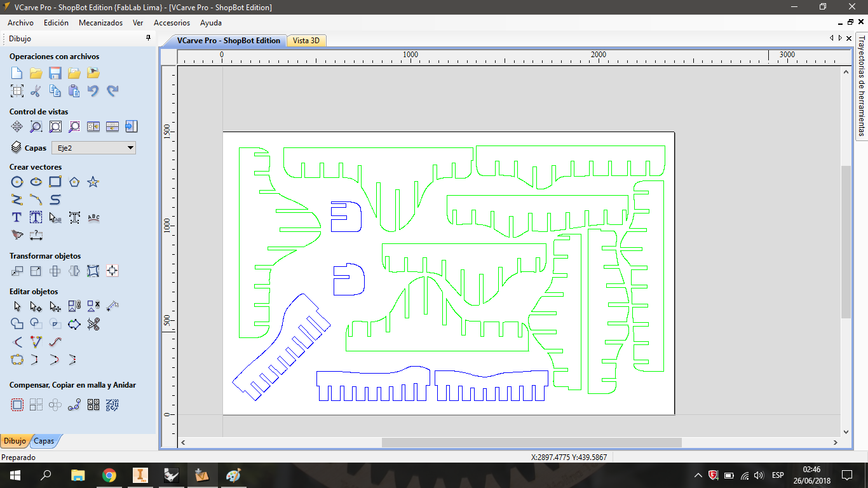The image size is (868, 488).
Task: Select the VCarve Pro - ShopBot Edition tab
Action: (x=228, y=41)
